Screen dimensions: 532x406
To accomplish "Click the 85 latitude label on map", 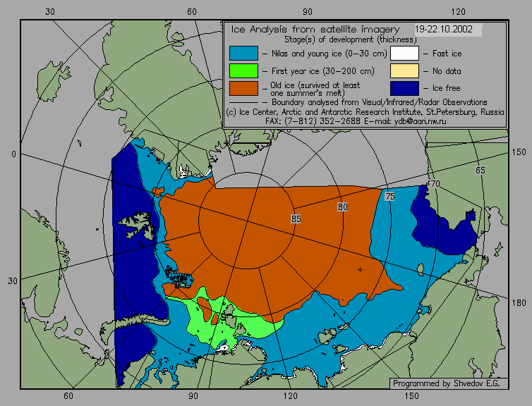I will [296, 219].
